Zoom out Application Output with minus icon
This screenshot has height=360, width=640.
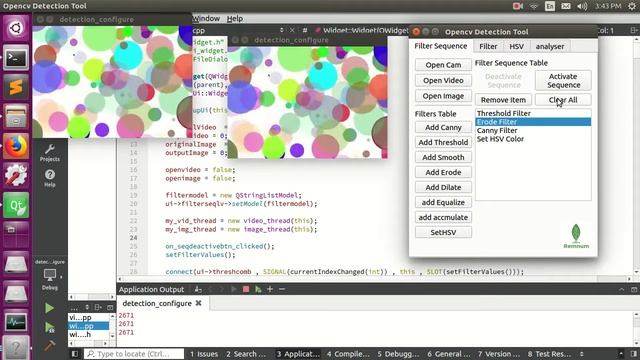(x=282, y=289)
